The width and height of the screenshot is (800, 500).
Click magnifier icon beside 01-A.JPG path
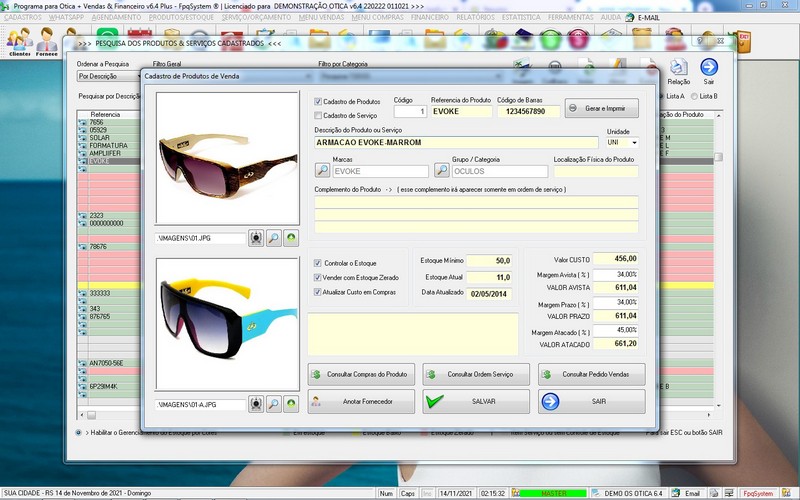(273, 404)
